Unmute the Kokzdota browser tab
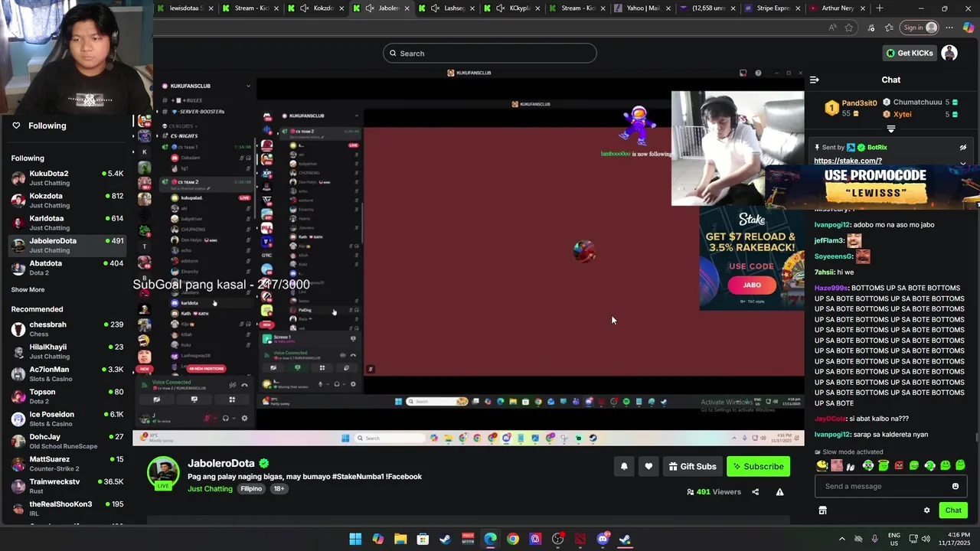 (305, 8)
